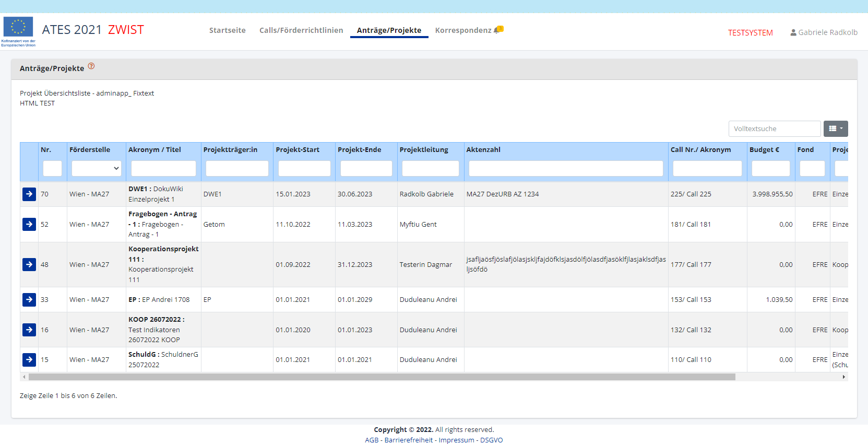The image size is (868, 444).
Task: Open project 70 with its arrow icon
Action: pyautogui.click(x=29, y=194)
